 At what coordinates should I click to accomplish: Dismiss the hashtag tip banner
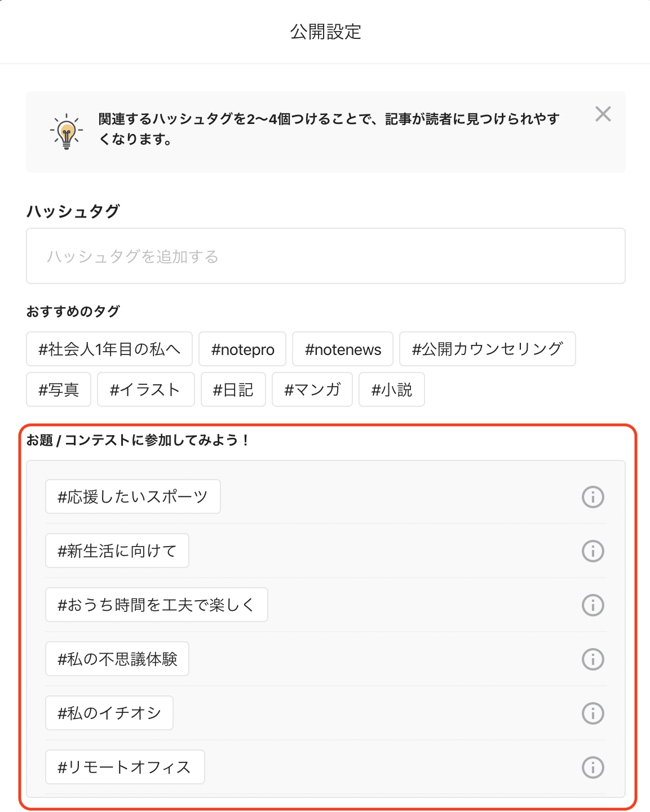603,114
